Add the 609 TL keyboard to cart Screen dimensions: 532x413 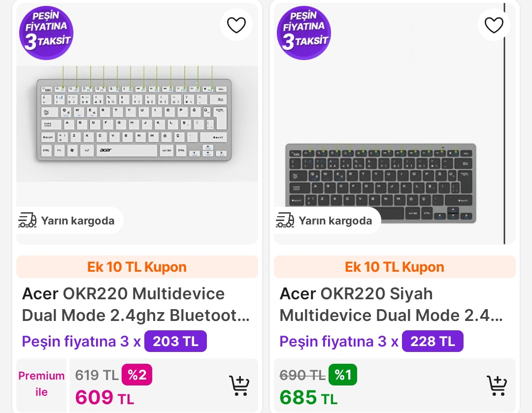239,385
